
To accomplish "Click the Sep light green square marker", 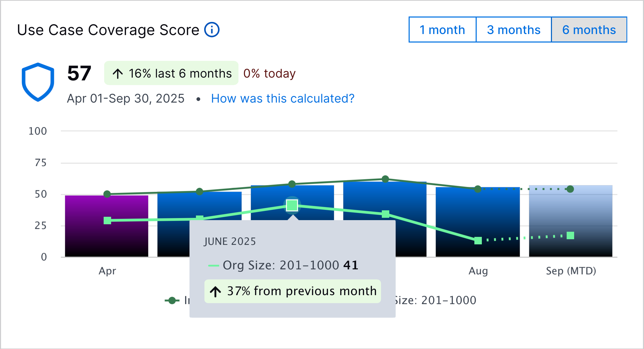I will [x=570, y=235].
